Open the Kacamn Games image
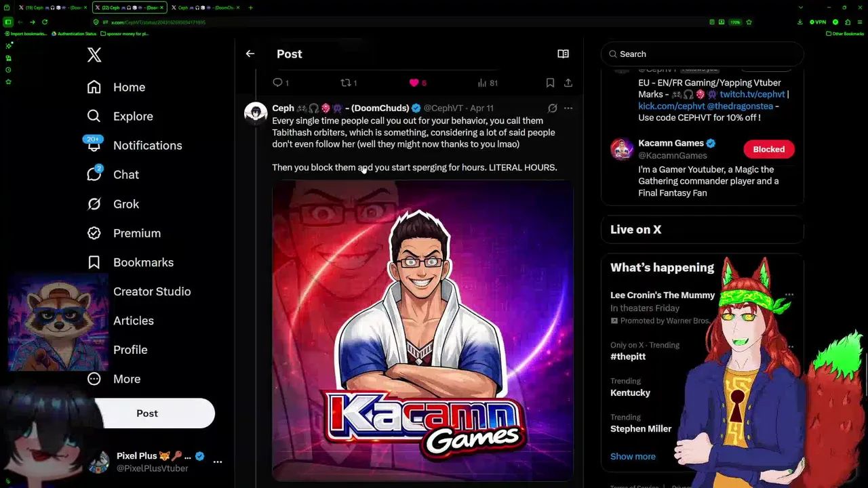This screenshot has height=488, width=868. (422, 330)
